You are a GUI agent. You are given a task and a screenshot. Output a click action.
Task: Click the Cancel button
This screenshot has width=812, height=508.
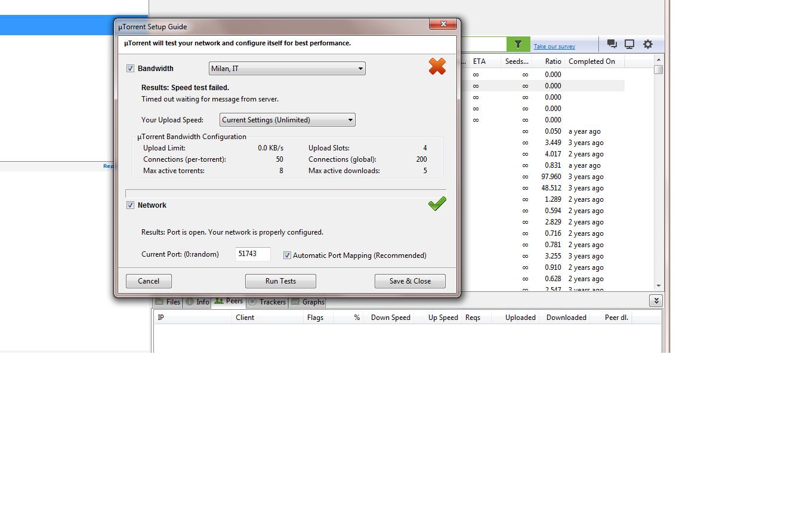[x=149, y=281]
